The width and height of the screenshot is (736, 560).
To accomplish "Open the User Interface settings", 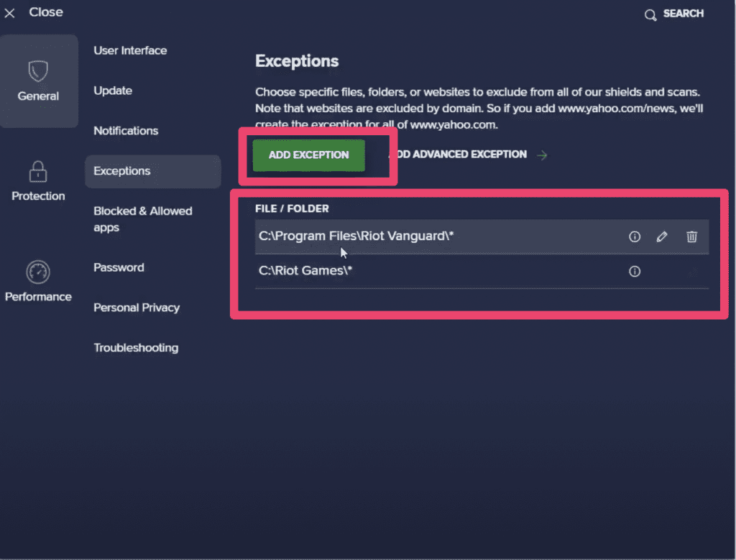I will 130,50.
